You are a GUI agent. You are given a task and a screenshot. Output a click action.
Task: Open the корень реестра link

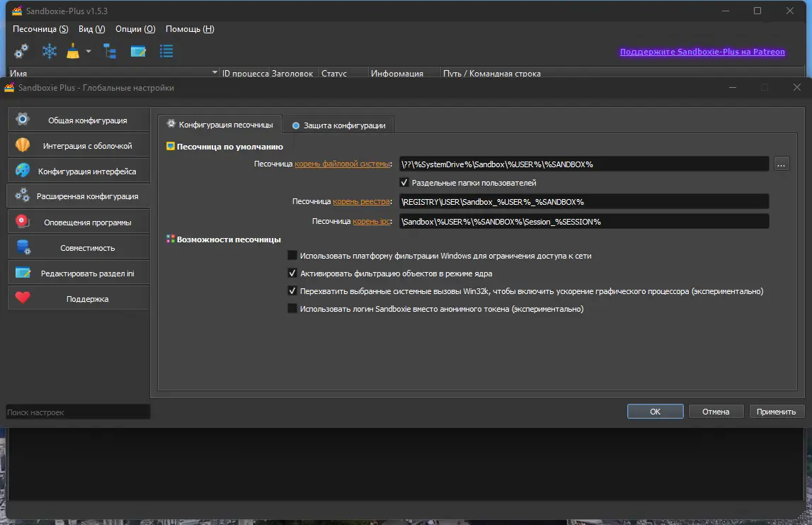click(x=362, y=201)
